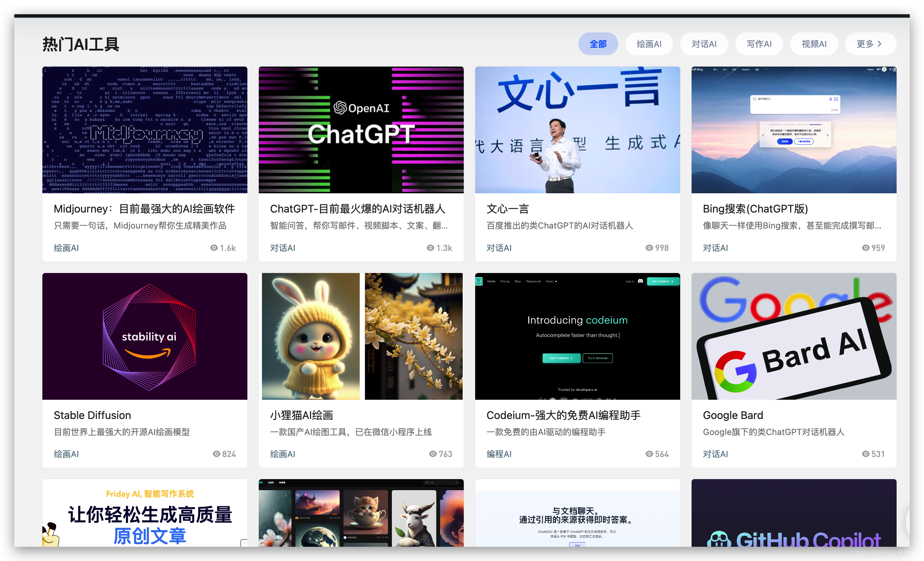Open the Google Bard AI image
Screen dimensions: 924x561
click(794, 336)
